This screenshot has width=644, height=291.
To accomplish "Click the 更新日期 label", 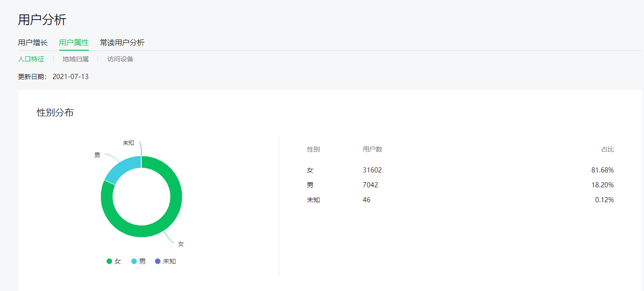I will pyautogui.click(x=33, y=77).
